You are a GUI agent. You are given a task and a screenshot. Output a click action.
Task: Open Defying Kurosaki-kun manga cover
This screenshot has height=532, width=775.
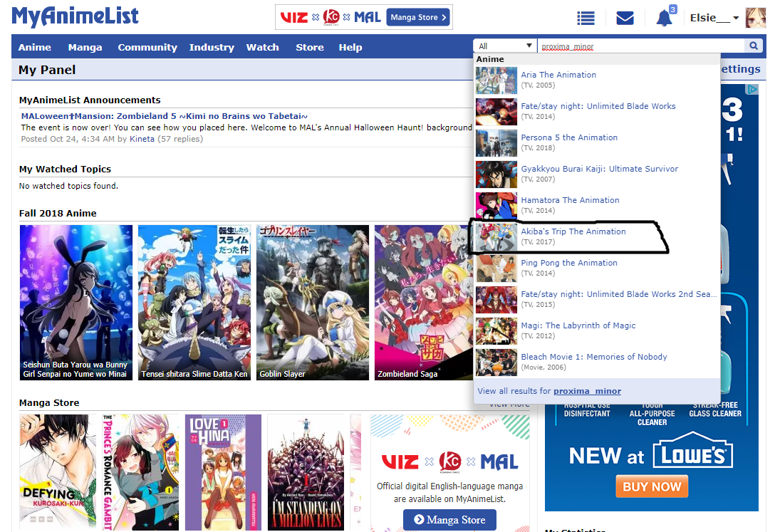click(58, 472)
